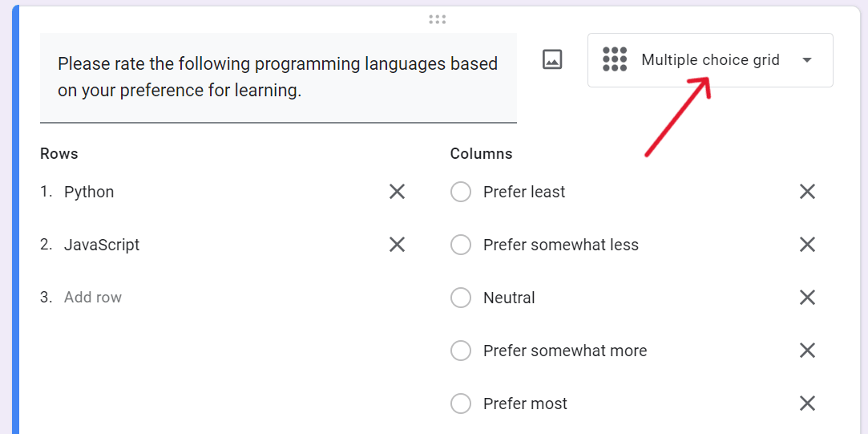Screen dimensions: 868x434
Task: Click 'Add row' to add a third row
Action: [93, 298]
